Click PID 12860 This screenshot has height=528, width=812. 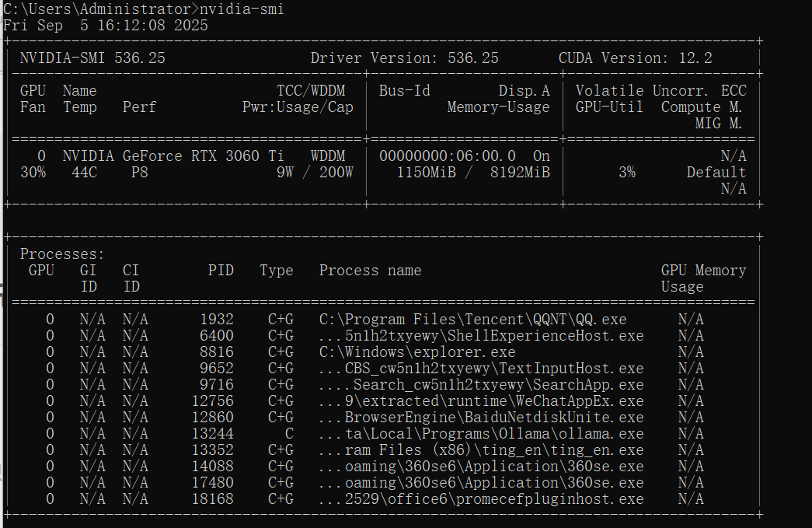212,417
